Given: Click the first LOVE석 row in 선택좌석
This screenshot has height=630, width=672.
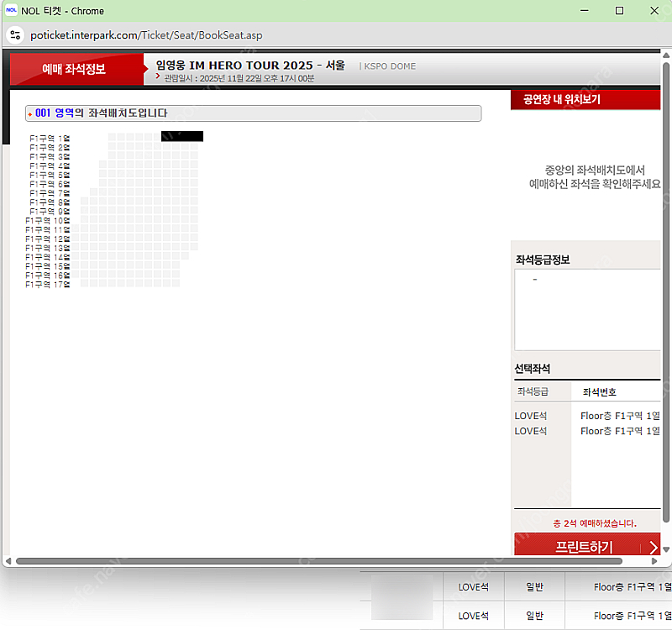Looking at the screenshot, I should click(587, 416).
